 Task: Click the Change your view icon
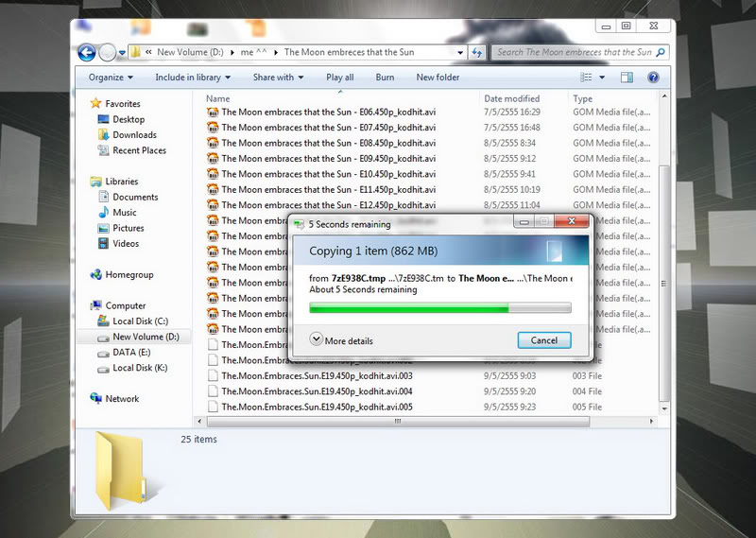586,78
